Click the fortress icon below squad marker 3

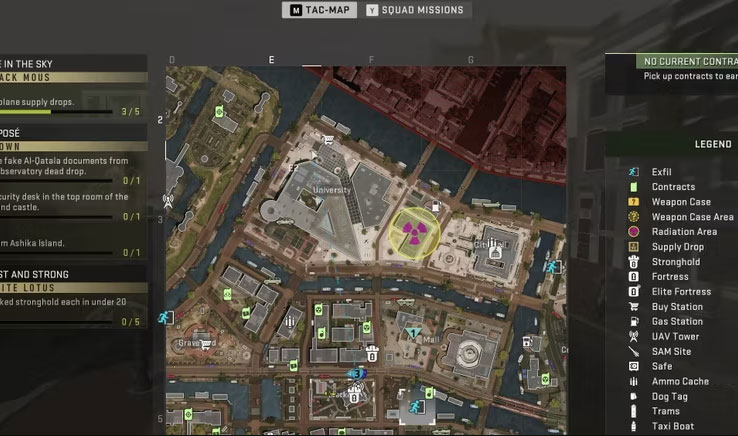coord(354,396)
